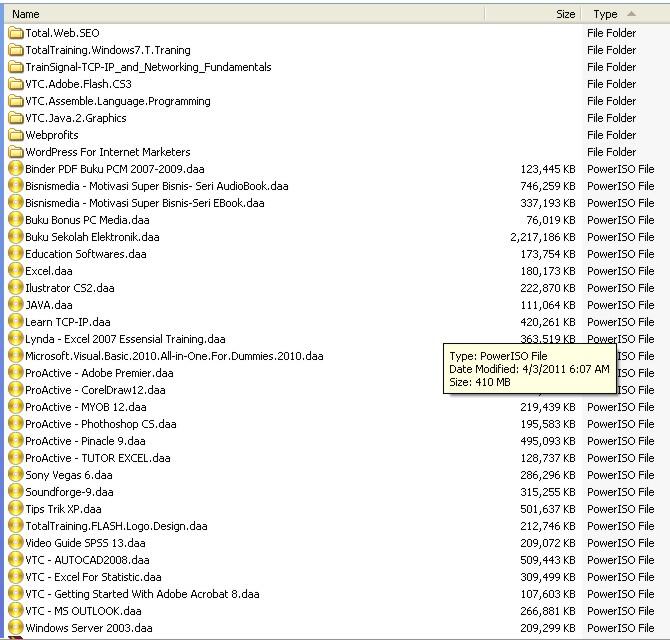Click the Webprofits folder icon
Viewport: 670px width, 640px height.
[x=16, y=135]
